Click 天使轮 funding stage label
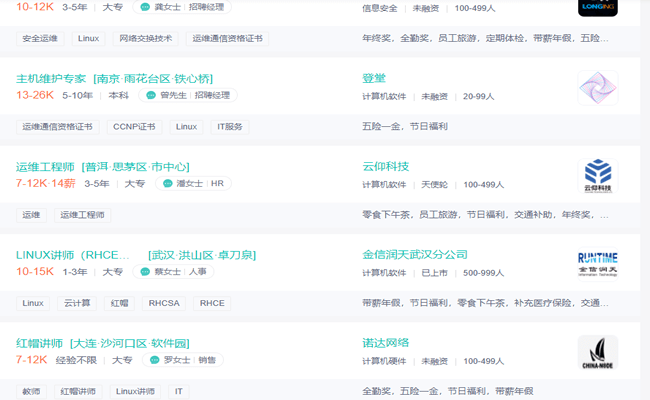This screenshot has width=650, height=400. pos(434,185)
